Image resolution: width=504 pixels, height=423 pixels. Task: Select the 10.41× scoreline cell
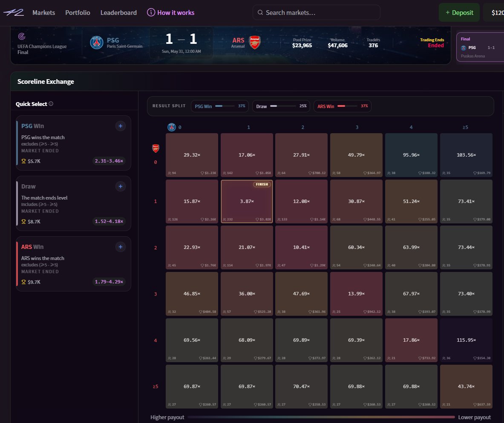point(302,247)
